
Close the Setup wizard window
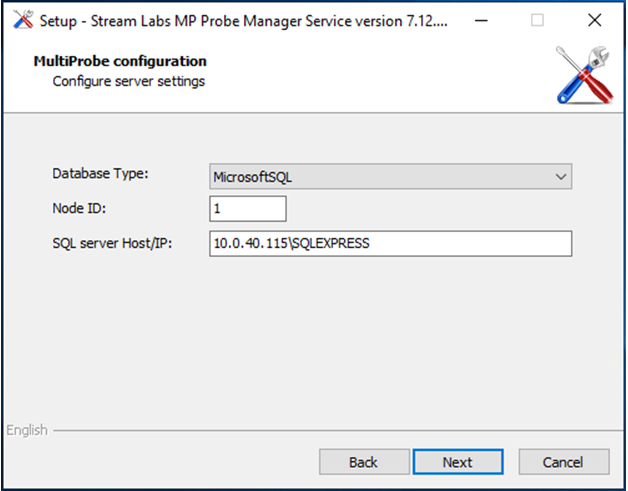tap(595, 20)
